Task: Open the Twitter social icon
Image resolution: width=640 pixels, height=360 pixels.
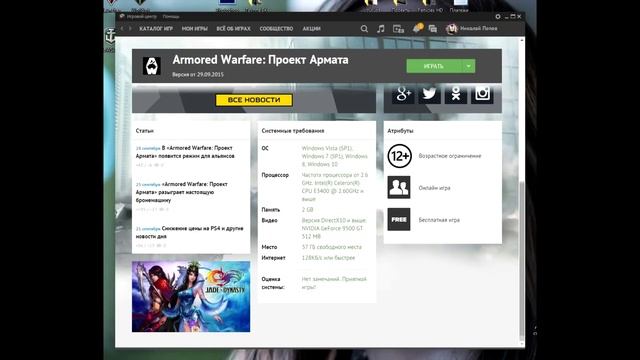Action: (429, 93)
